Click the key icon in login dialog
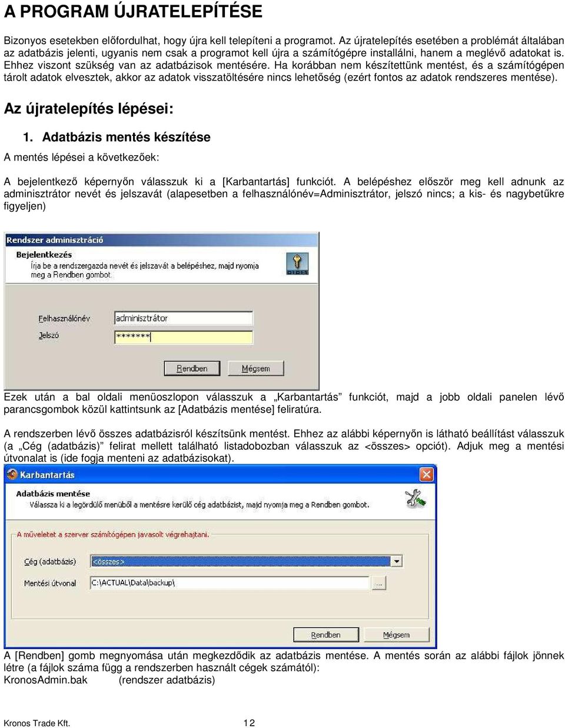 click(297, 263)
